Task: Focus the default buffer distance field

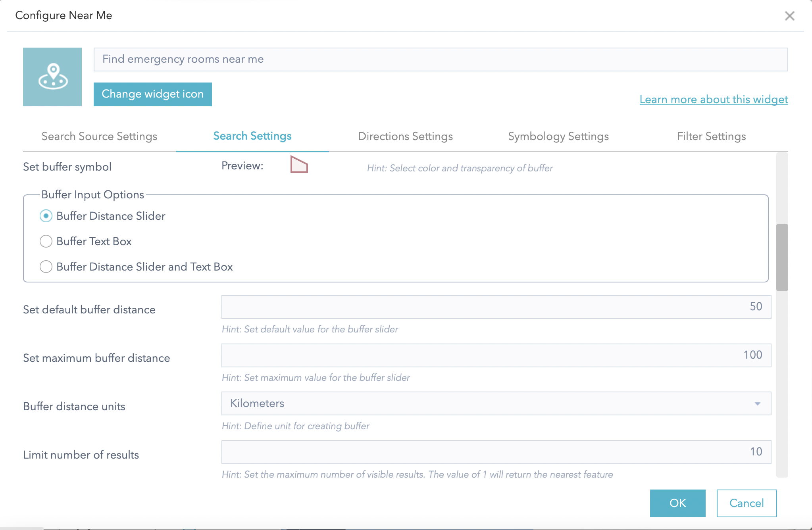Action: (496, 307)
